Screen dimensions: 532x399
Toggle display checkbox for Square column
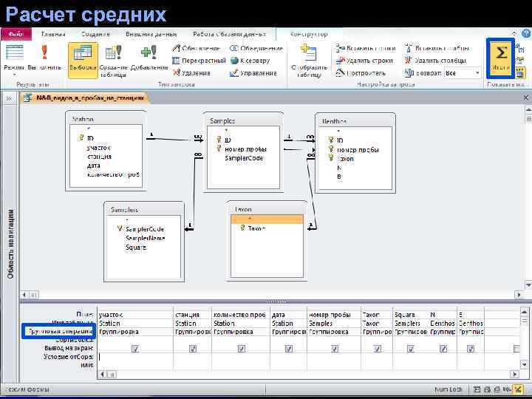coord(411,349)
